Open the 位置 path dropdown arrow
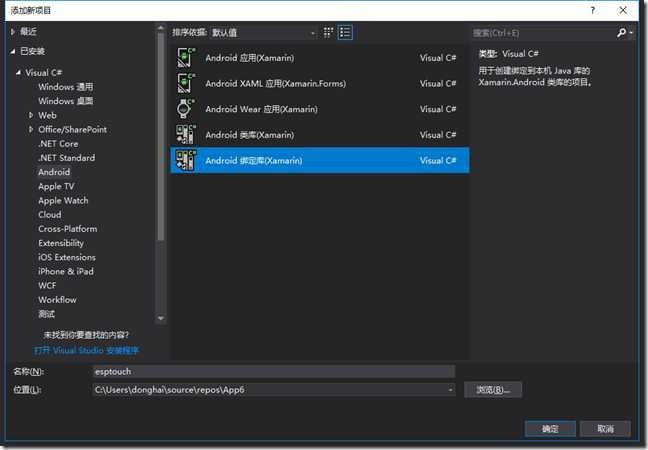This screenshot has height=450, width=648. [x=450, y=390]
